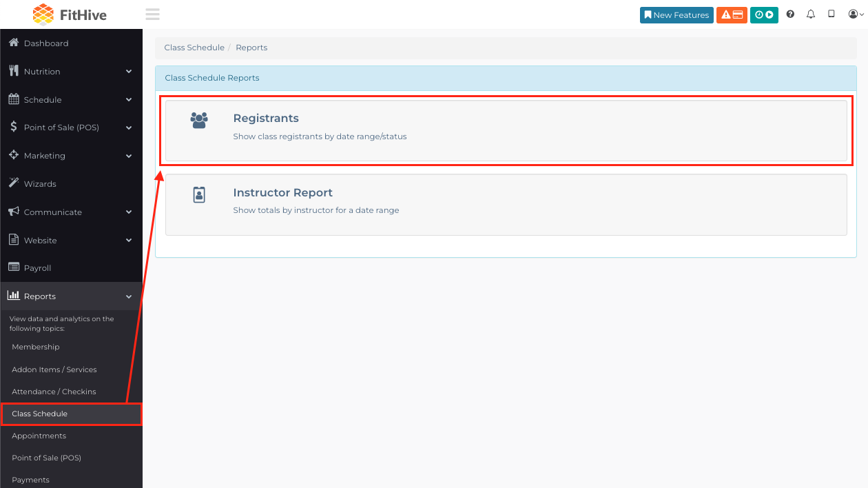Open the notifications bell icon

pos(811,14)
